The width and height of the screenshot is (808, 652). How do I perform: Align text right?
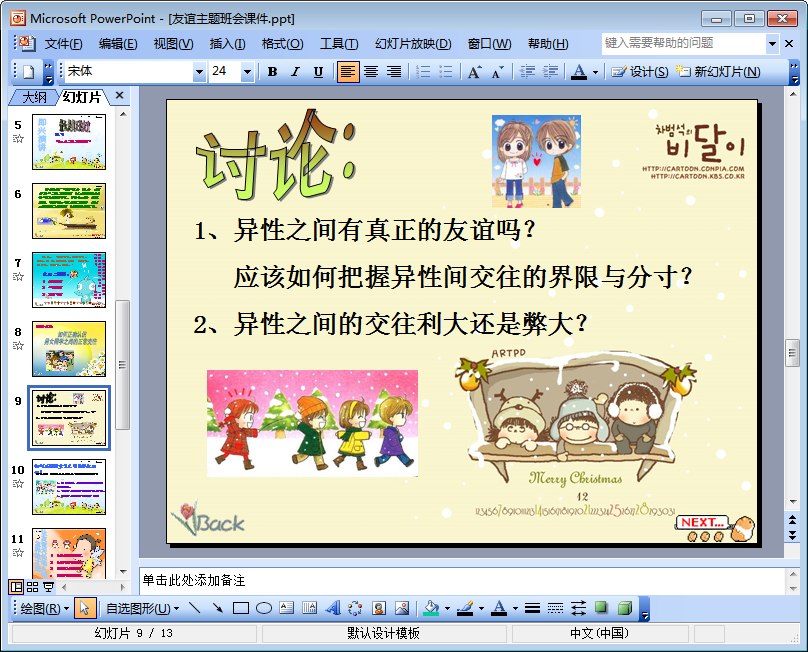(394, 72)
